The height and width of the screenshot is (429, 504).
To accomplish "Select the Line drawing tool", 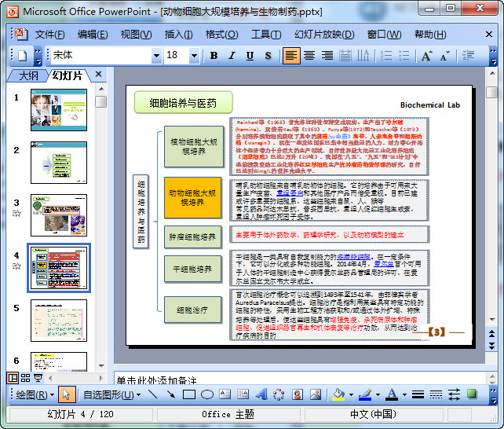I will pos(152,394).
